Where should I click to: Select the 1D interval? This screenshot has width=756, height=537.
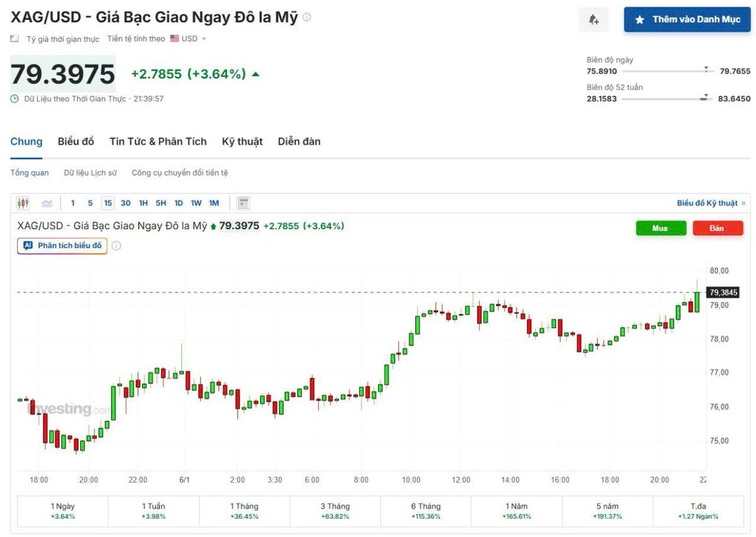pyautogui.click(x=178, y=203)
